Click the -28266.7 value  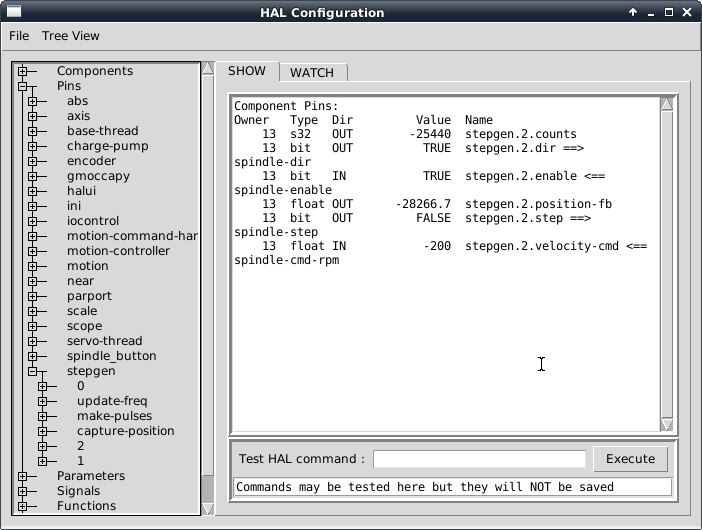[423, 204]
